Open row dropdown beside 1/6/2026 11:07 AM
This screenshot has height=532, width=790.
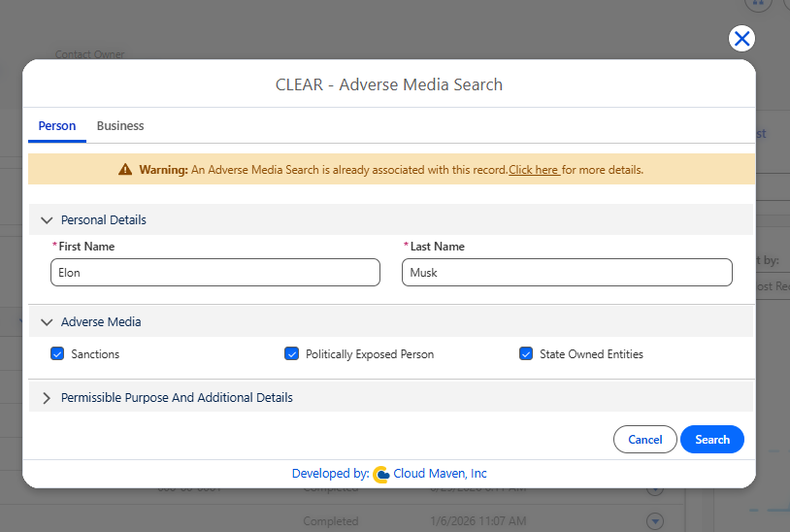[x=655, y=521]
